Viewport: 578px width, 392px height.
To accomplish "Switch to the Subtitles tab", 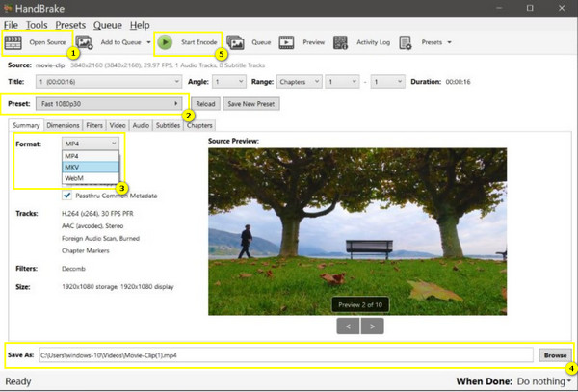I will click(168, 125).
